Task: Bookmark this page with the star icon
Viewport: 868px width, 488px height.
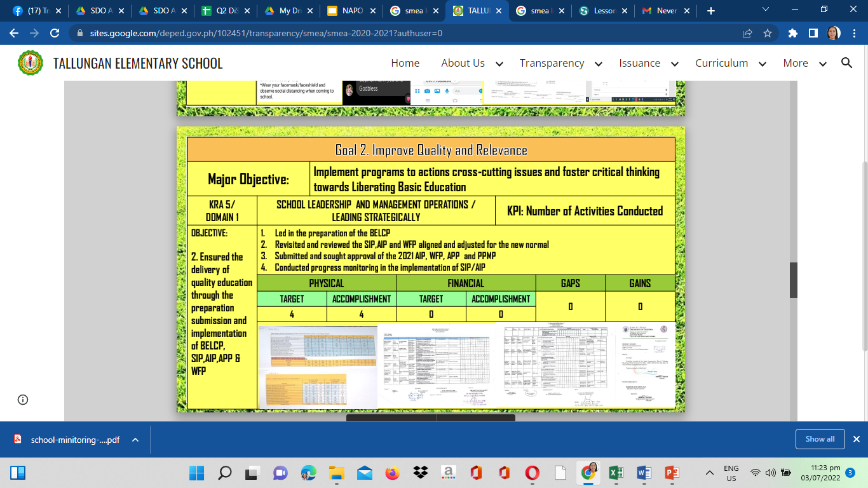Action: click(x=768, y=33)
